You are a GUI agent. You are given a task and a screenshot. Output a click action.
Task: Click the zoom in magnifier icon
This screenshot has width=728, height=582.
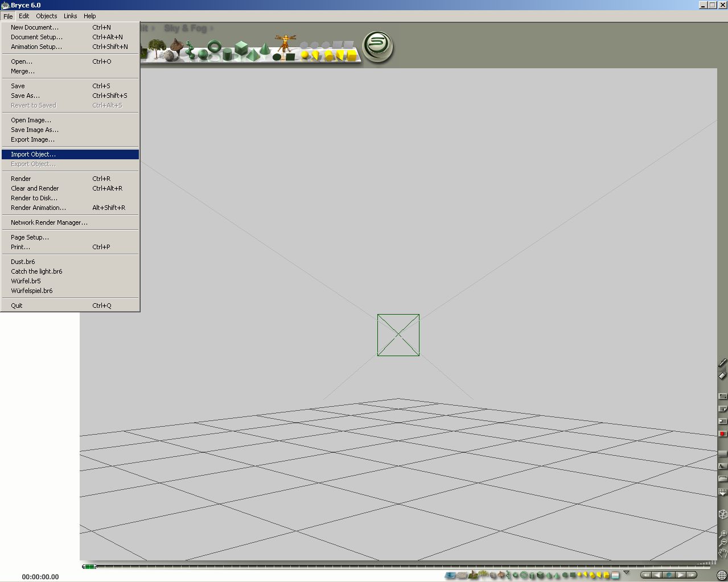[x=722, y=534]
